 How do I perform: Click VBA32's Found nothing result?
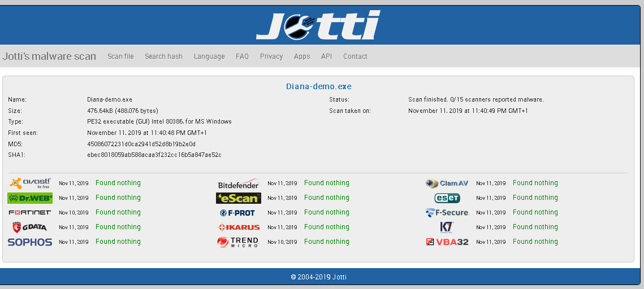tap(535, 242)
